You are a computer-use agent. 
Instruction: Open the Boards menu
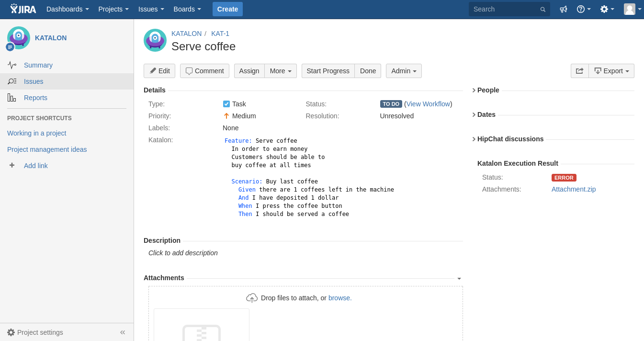187,9
